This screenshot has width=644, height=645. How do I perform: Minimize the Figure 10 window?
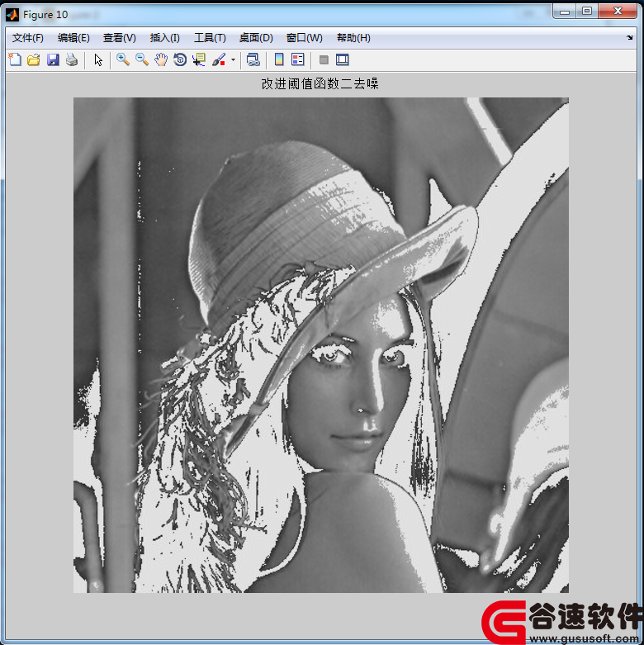[x=565, y=11]
